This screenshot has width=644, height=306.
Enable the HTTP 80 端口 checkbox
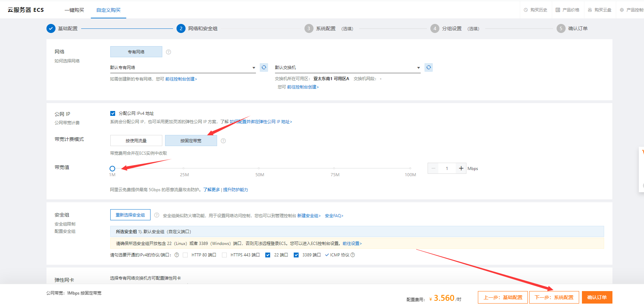point(185,255)
